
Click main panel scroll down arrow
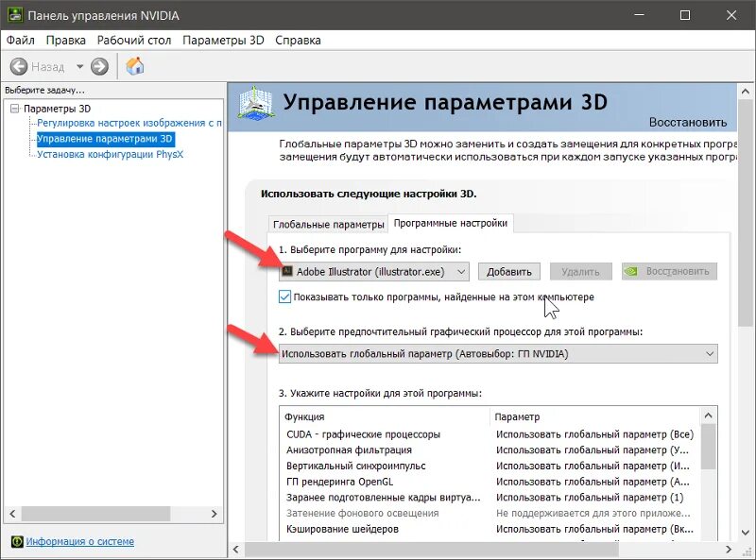(745, 533)
